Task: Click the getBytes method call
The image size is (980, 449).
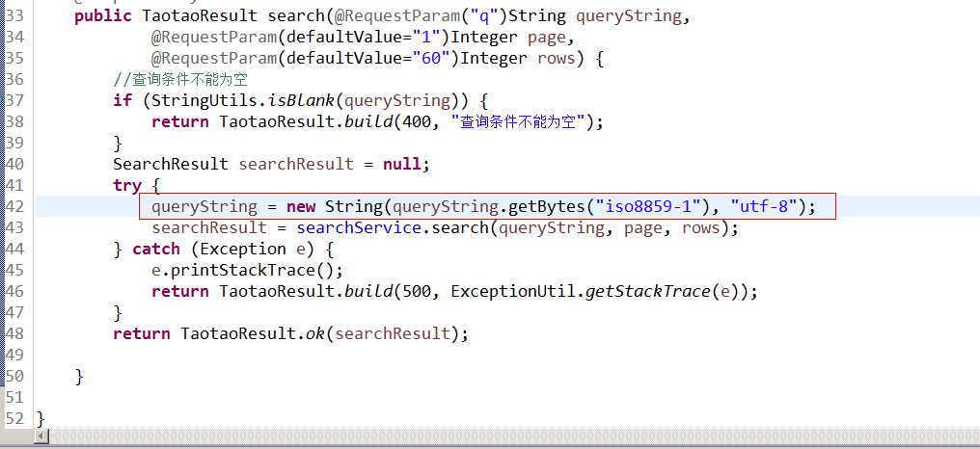Action: tap(547, 206)
